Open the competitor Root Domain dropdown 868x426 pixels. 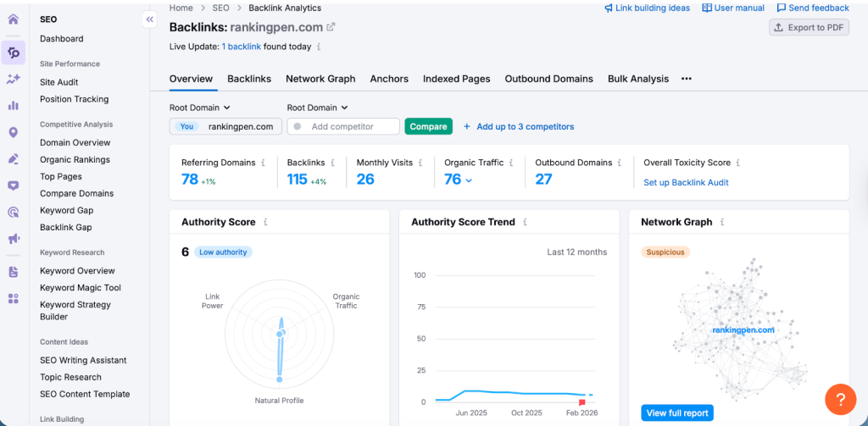pyautogui.click(x=318, y=108)
